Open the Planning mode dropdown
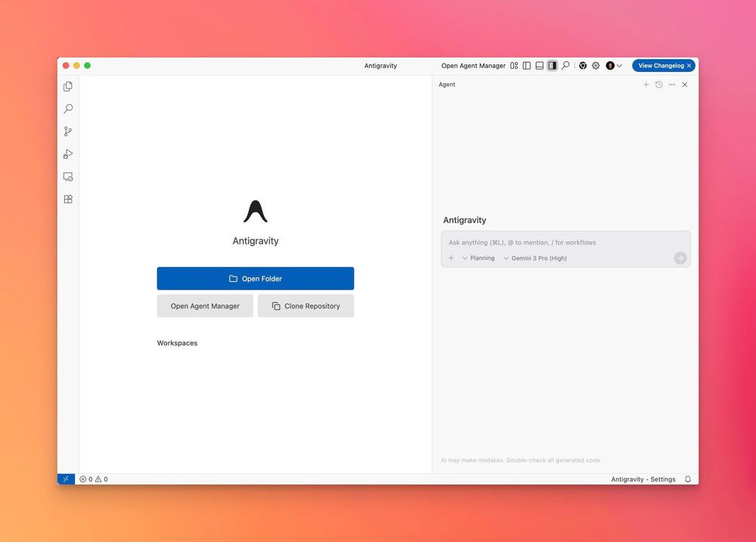This screenshot has width=756, height=542. [x=479, y=258]
